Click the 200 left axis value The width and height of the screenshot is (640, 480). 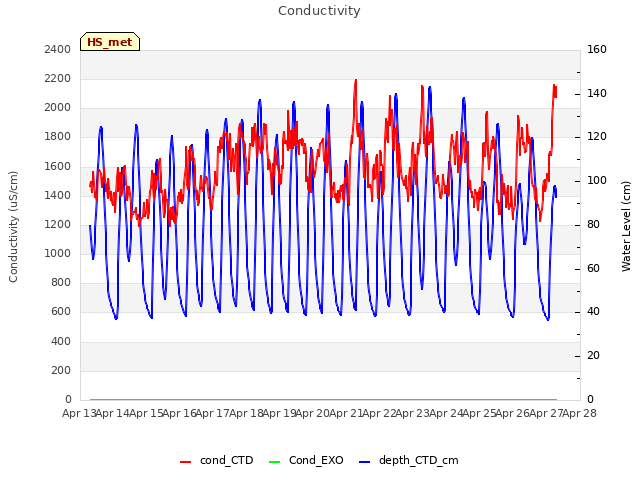[61, 371]
